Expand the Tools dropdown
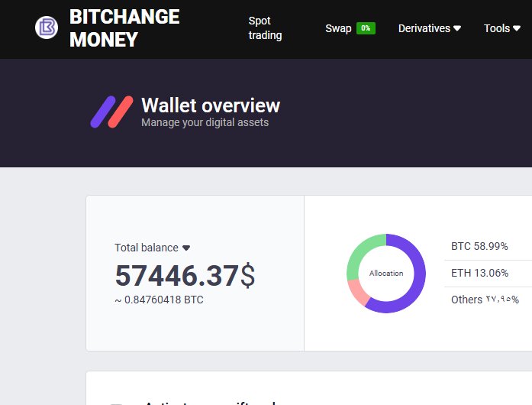Viewport: 532px width, 405px height. [x=501, y=28]
